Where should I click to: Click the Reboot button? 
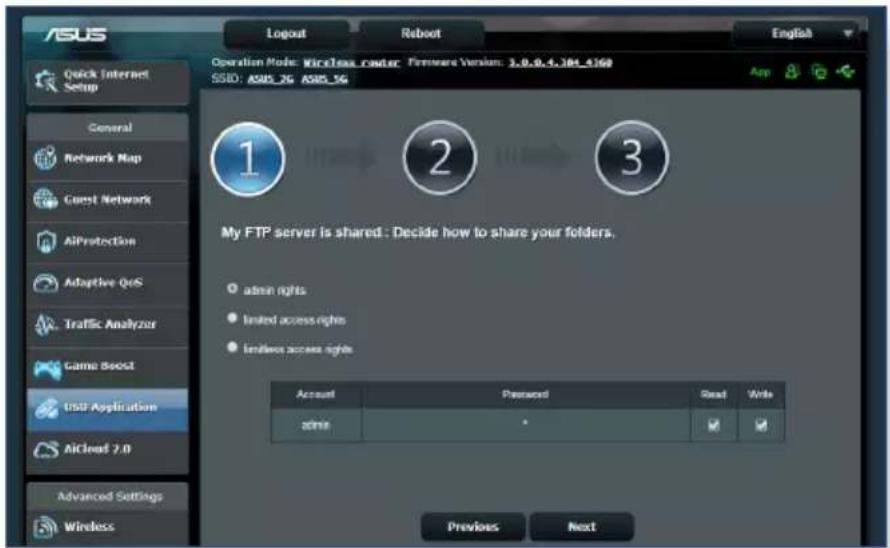(421, 34)
